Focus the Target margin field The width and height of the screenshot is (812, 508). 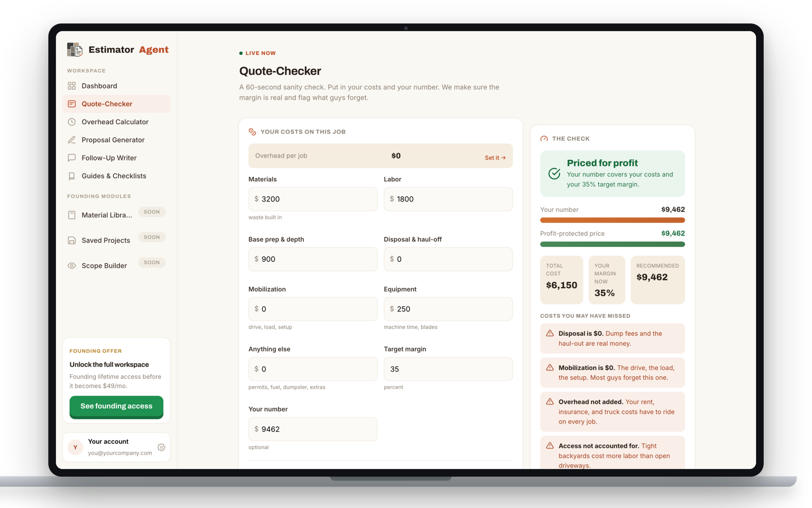pos(448,369)
